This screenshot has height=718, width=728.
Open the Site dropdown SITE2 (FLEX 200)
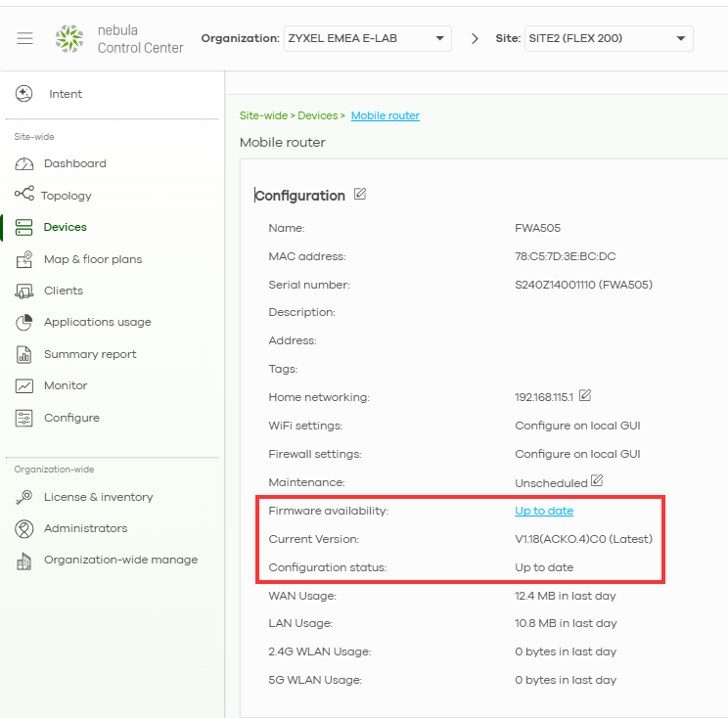609,38
